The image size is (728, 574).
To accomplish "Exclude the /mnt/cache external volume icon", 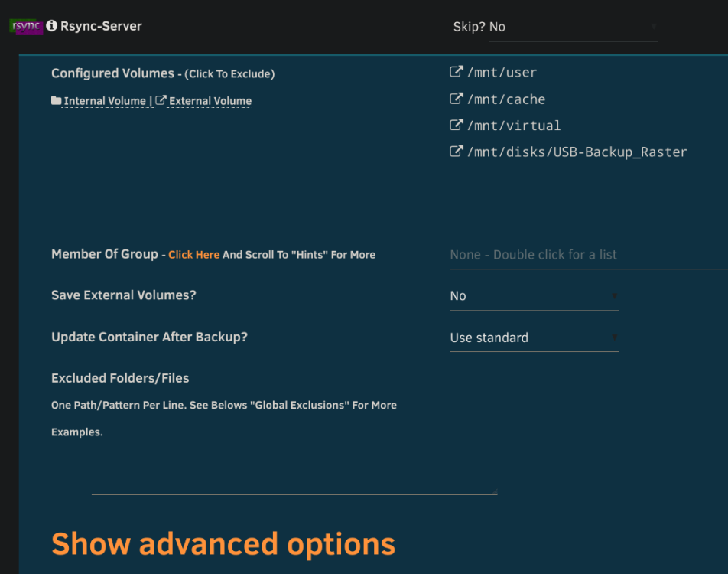I will click(457, 99).
